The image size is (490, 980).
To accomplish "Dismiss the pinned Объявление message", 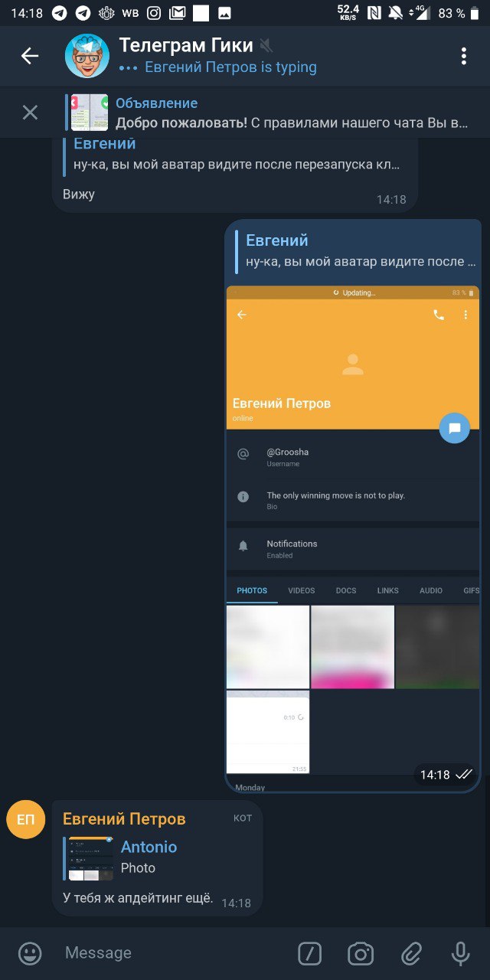I will pos(30,113).
